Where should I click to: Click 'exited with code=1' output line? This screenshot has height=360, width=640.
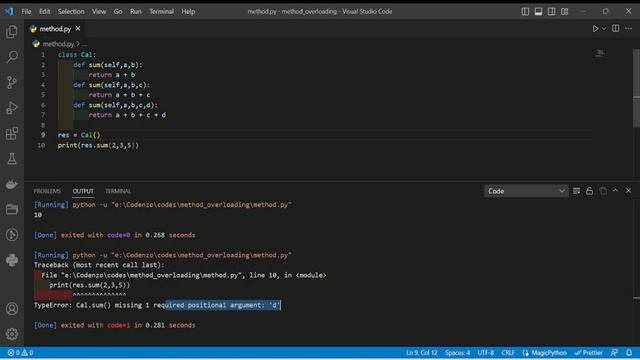tap(115, 325)
